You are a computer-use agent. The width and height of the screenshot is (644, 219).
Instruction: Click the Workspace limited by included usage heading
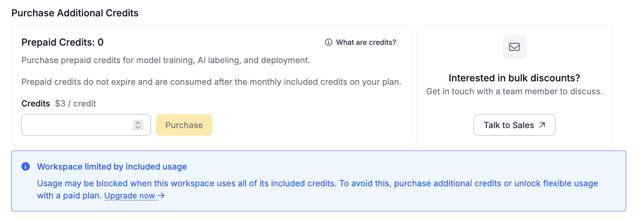(x=112, y=167)
